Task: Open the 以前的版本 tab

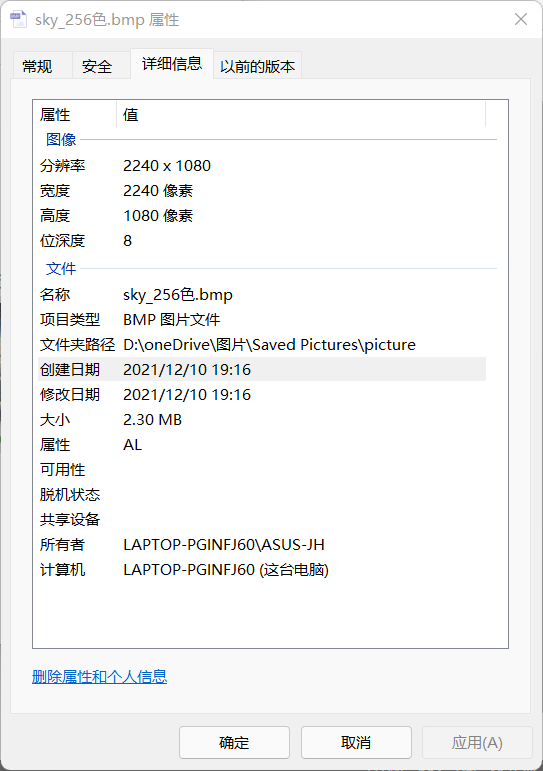Action: tap(257, 66)
